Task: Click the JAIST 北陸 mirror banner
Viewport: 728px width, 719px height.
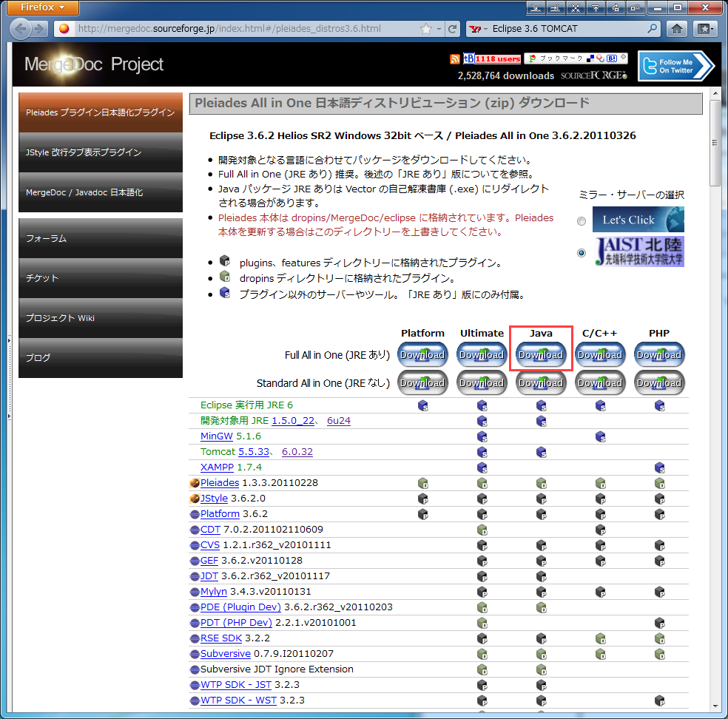Action: point(639,251)
